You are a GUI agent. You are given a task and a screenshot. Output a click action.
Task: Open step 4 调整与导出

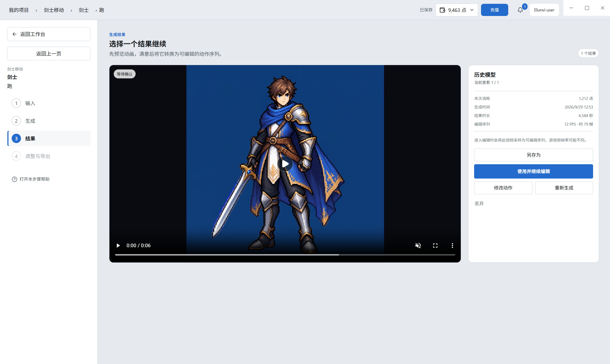click(x=49, y=156)
